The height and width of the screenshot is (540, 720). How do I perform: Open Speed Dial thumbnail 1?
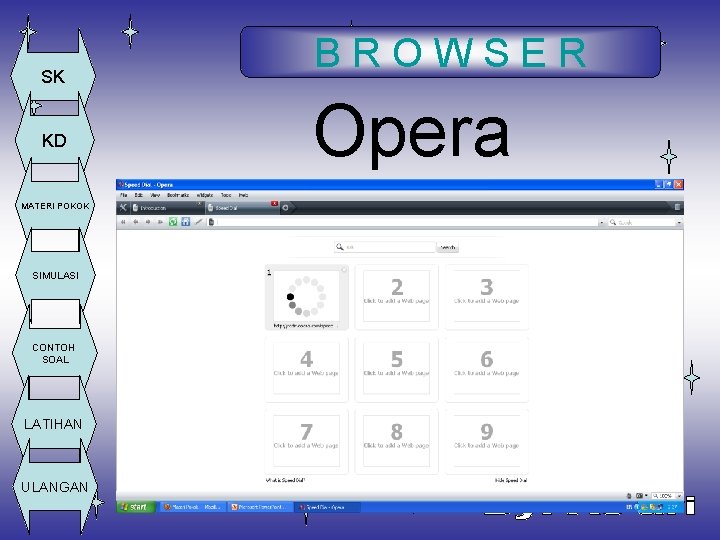306,296
